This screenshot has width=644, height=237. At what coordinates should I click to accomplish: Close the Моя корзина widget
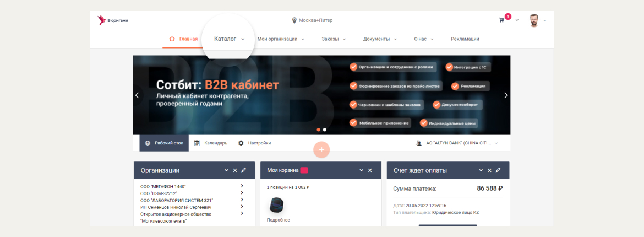(x=370, y=170)
